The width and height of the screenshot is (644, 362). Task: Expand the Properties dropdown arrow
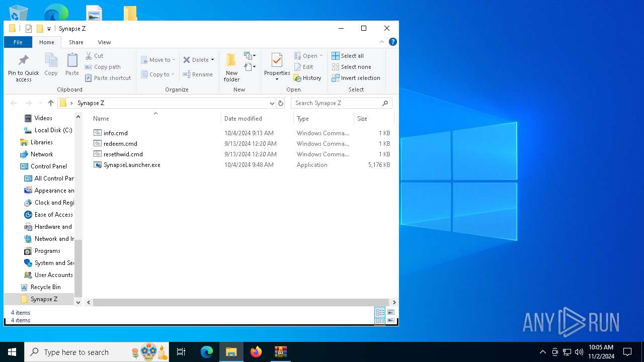pyautogui.click(x=277, y=79)
